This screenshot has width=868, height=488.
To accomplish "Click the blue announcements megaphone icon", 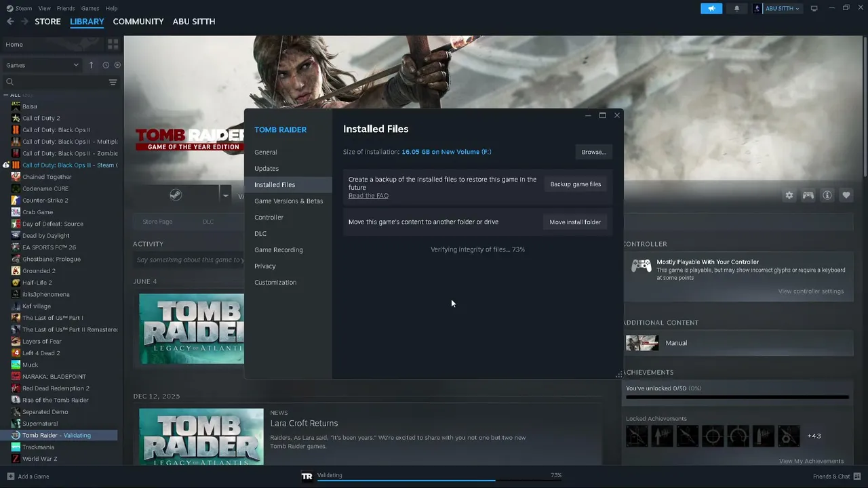I will click(x=711, y=8).
